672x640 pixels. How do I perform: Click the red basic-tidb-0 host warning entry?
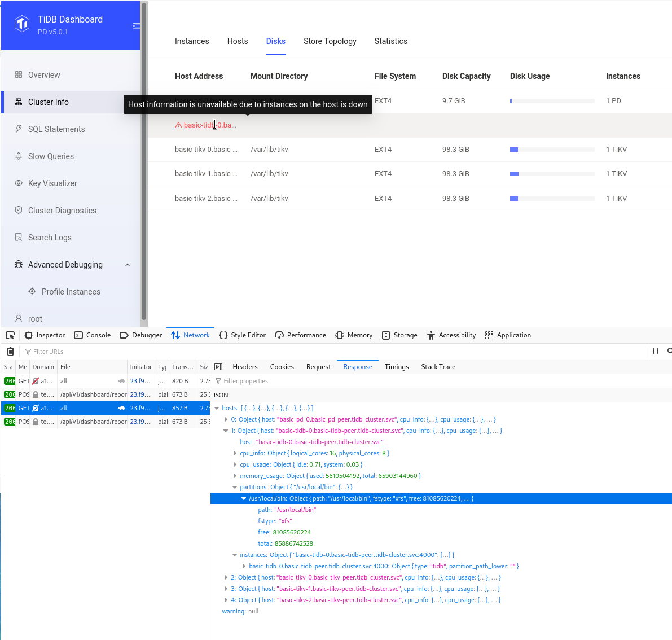205,125
